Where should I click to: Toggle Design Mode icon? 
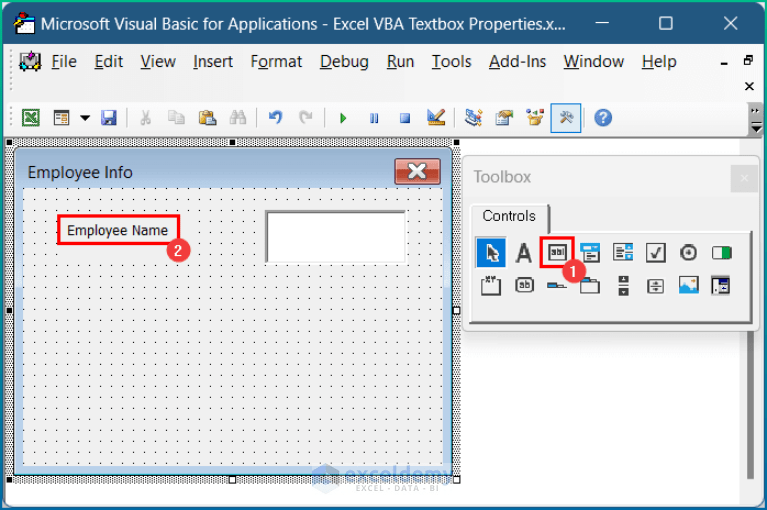click(x=435, y=117)
